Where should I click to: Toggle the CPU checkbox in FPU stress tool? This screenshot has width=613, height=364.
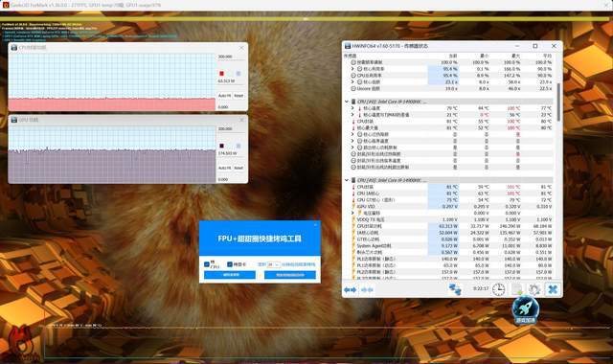click(x=207, y=264)
